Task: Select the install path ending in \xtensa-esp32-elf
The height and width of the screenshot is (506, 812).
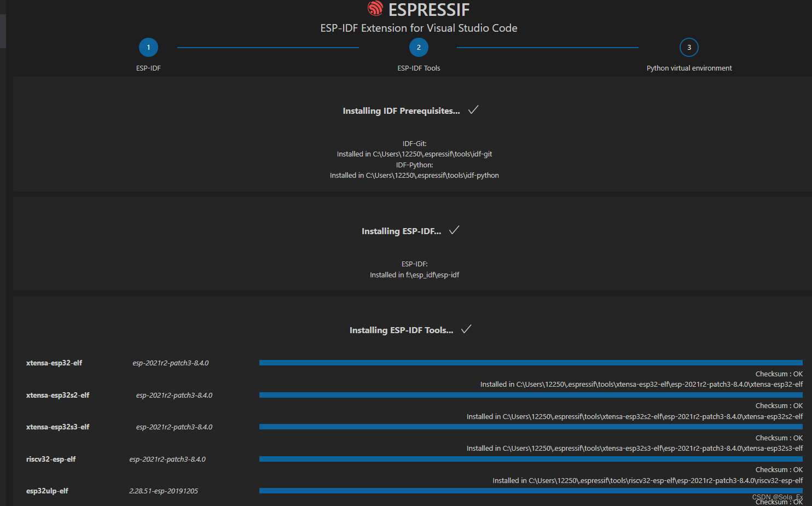Action: [641, 385]
